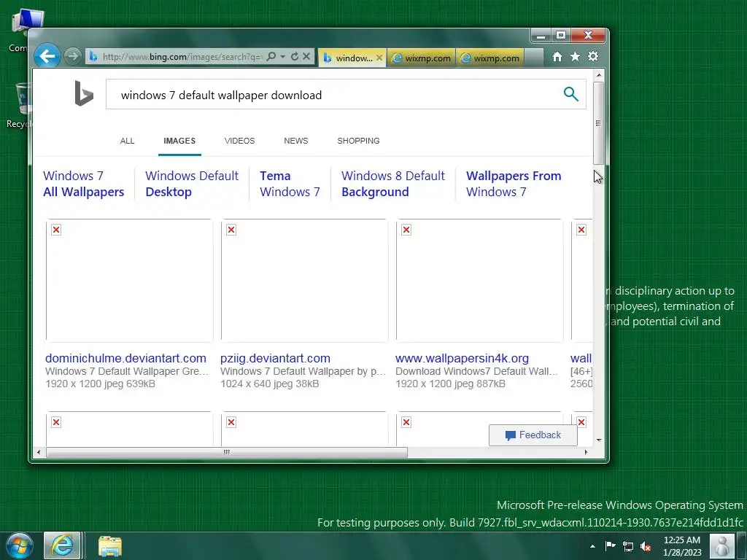Image resolution: width=747 pixels, height=560 pixels.
Task: Open the dominichulme.deviantart.com image thumbnail
Action: [129, 281]
